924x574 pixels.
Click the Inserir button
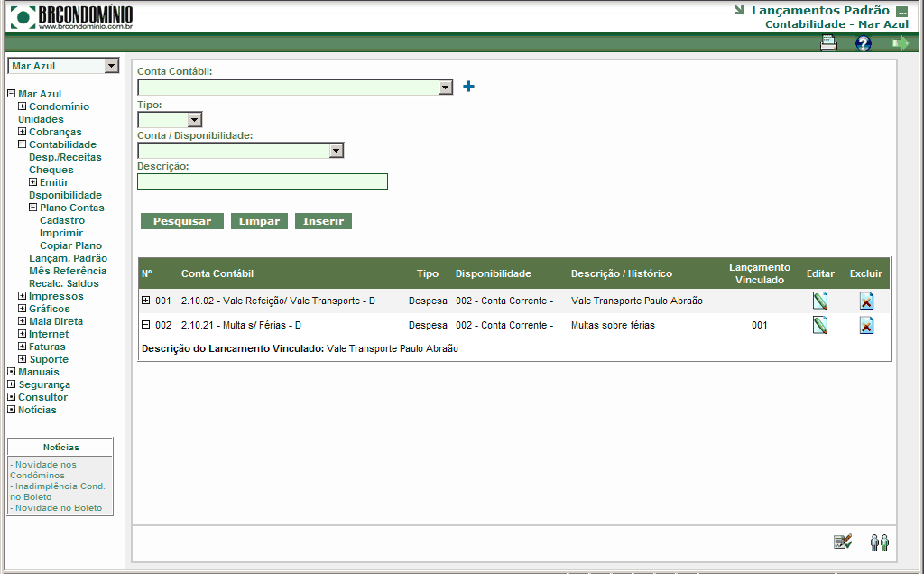pyautogui.click(x=323, y=221)
